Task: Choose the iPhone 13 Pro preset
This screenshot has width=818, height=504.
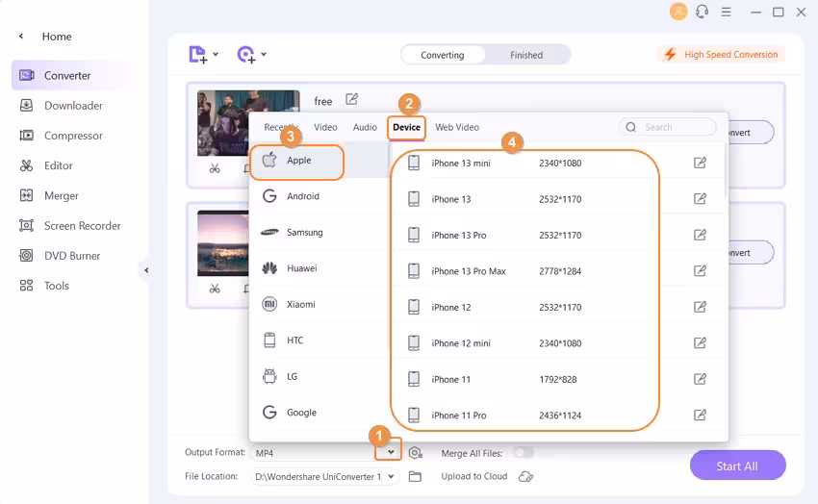Action: pos(557,235)
